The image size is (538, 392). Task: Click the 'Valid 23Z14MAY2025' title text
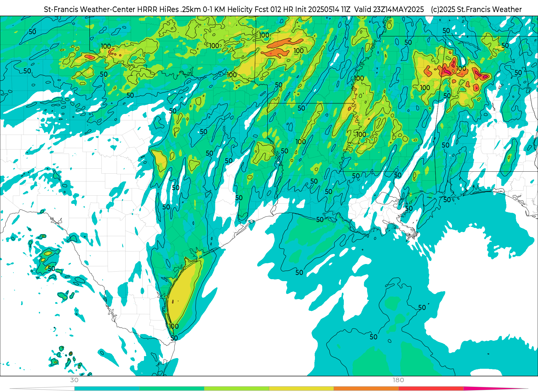389,10
